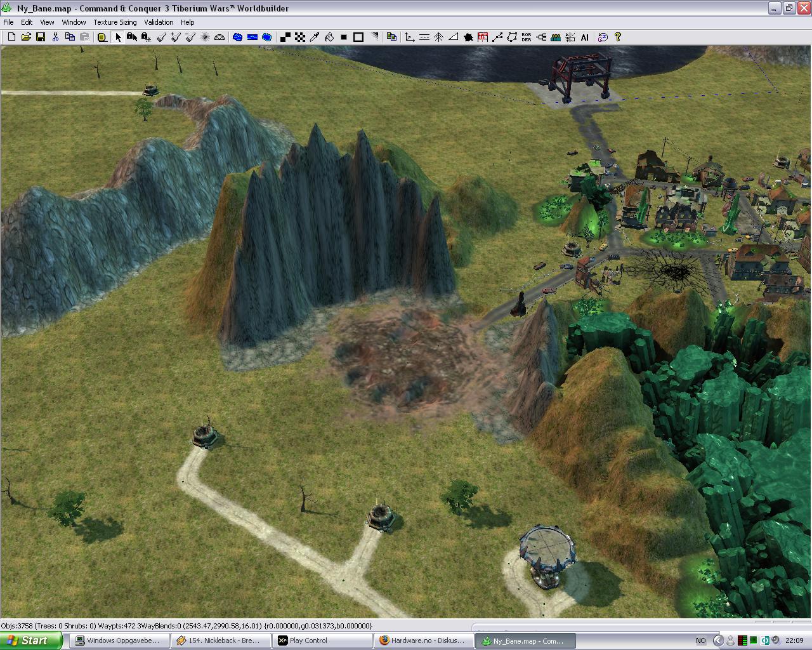Click the purple swirl refresh icon
This screenshot has width=812, height=650.
click(x=603, y=37)
